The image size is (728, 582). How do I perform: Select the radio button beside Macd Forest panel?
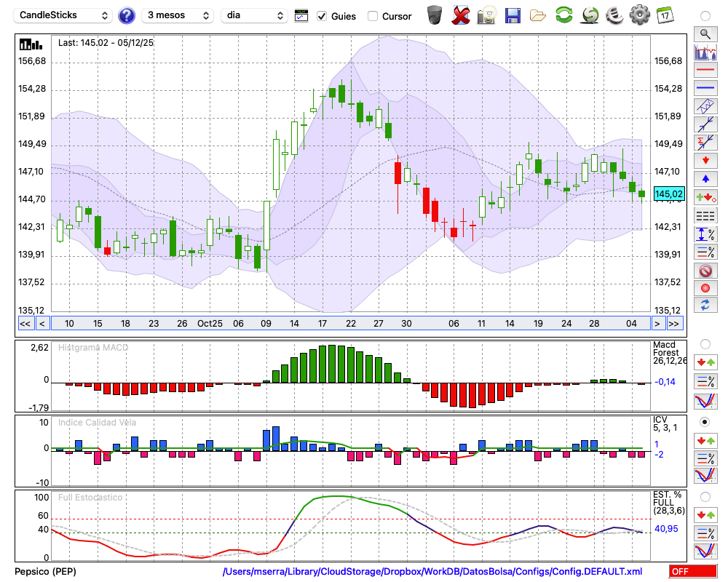click(x=705, y=343)
